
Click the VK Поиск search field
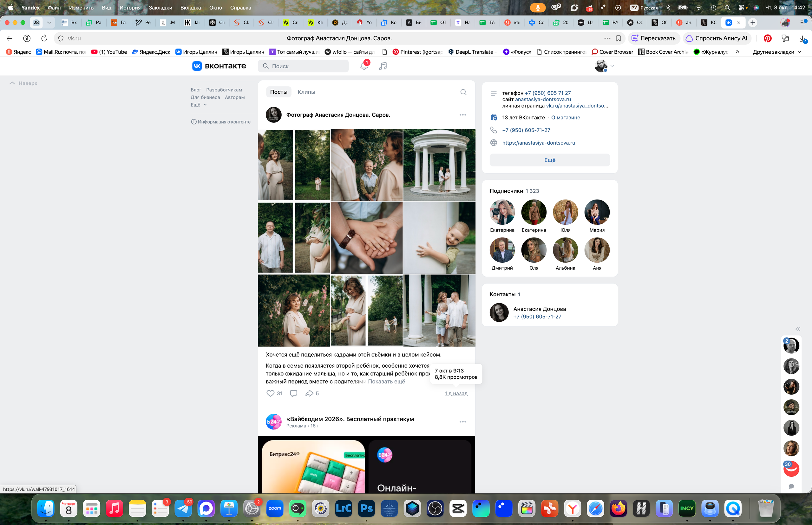point(303,66)
